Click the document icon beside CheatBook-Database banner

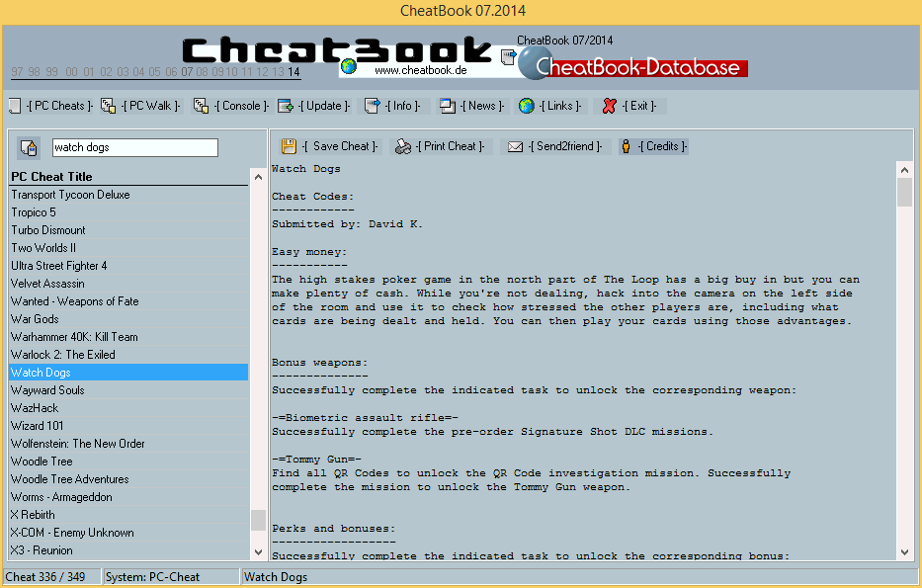[508, 57]
